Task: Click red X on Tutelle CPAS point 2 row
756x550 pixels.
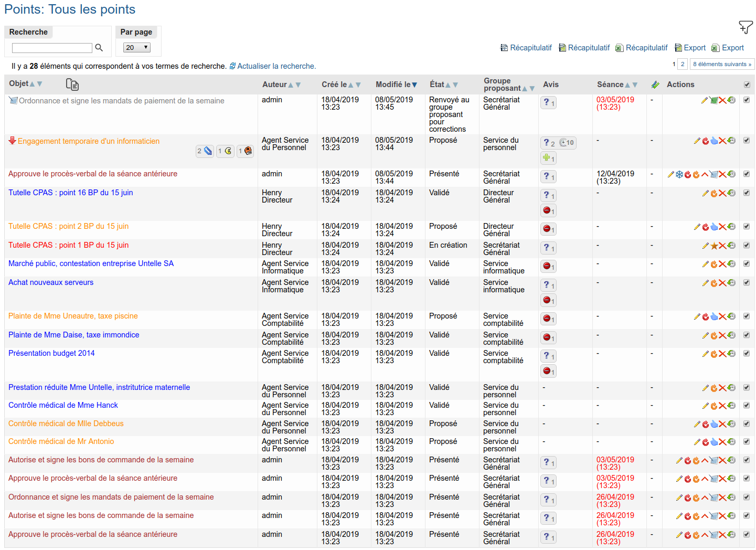Action: pos(722,227)
